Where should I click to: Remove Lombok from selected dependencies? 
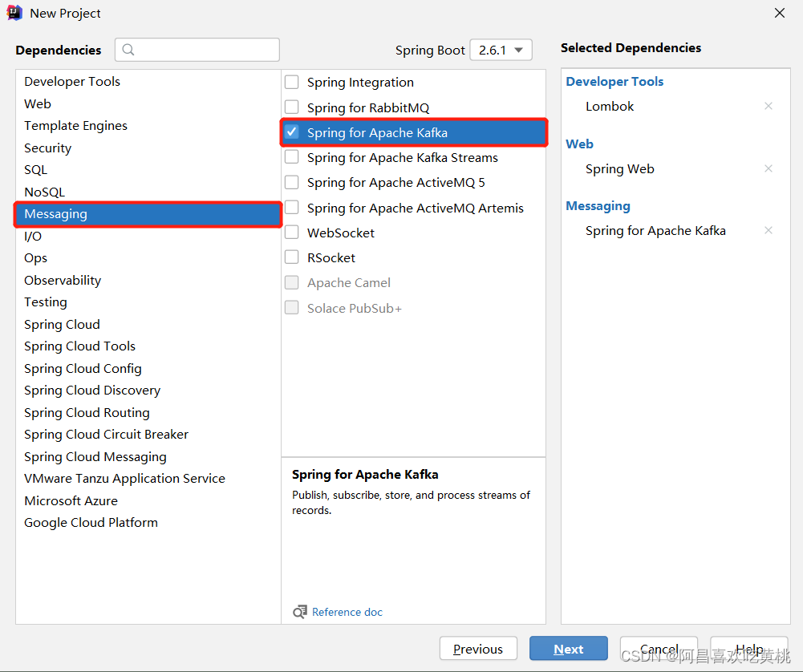769,106
